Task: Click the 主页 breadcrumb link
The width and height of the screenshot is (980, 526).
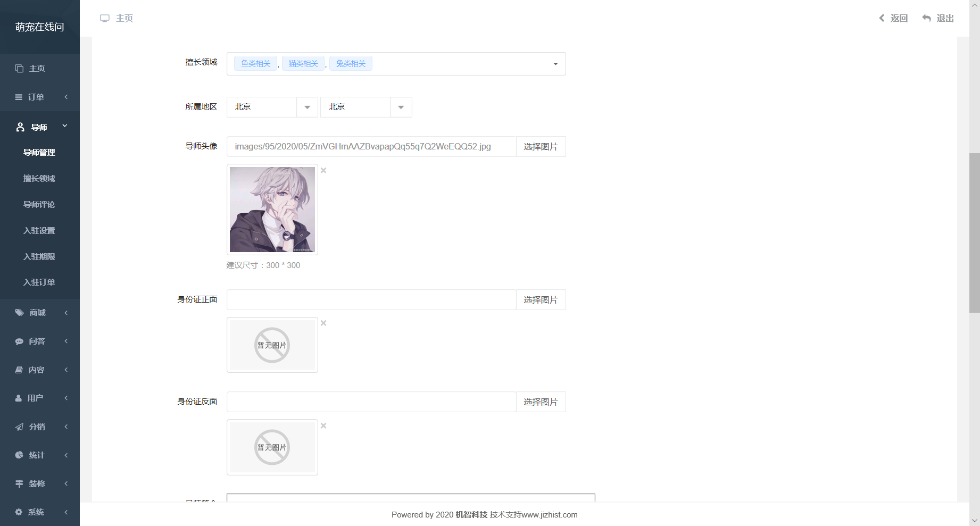Action: 124,19
